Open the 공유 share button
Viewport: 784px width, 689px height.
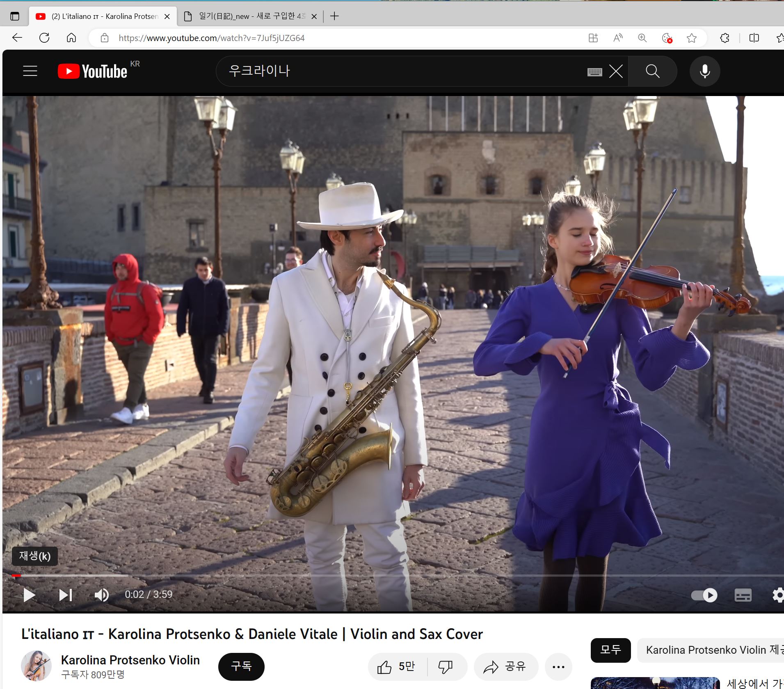[x=505, y=666]
